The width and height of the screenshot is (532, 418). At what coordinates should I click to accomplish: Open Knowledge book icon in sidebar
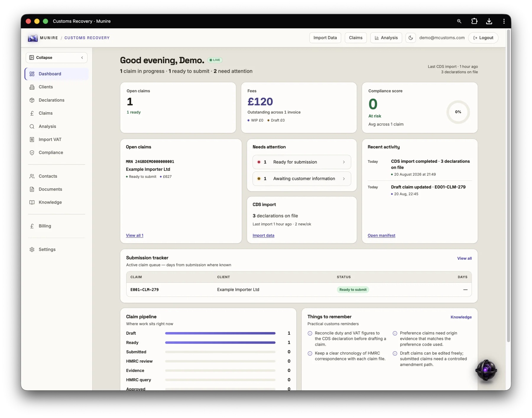pyautogui.click(x=32, y=202)
